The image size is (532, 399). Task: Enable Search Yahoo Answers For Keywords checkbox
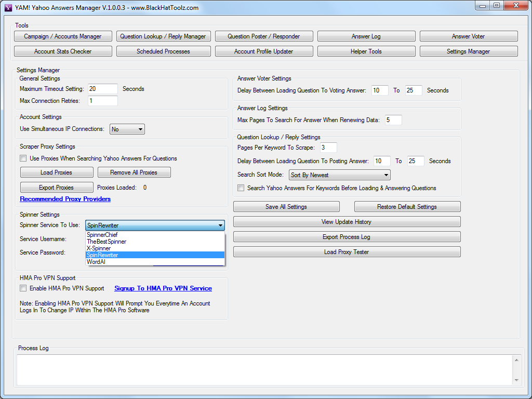[x=241, y=188]
